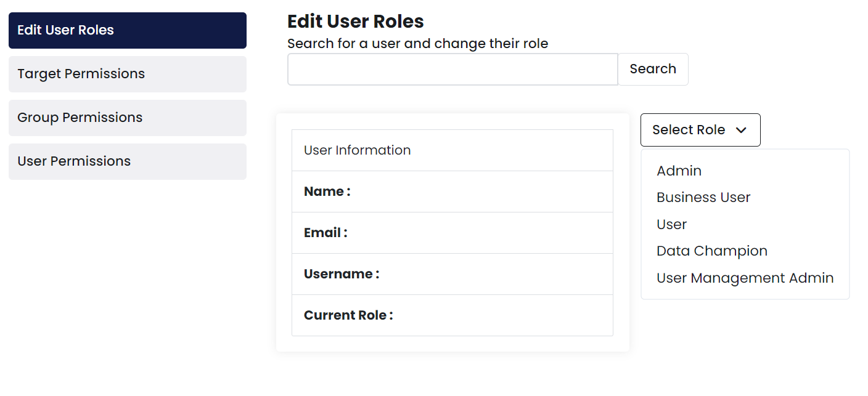Switch to Target Permissions section
Screen dimensions: 868x396
coord(128,74)
